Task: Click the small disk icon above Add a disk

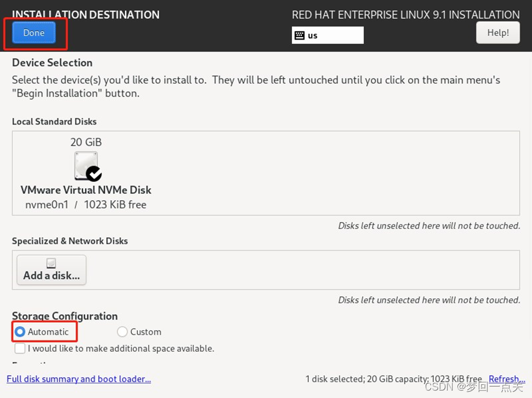Action: pos(51,263)
